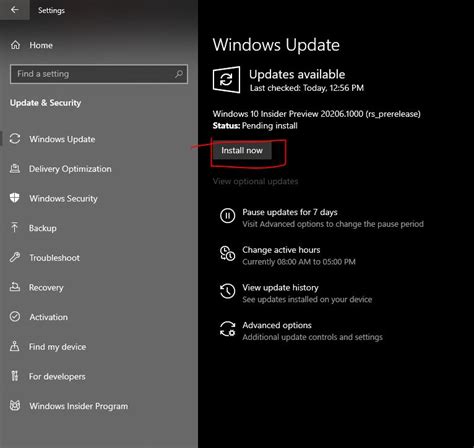Viewport: 474px width, 448px height.
Task: Click the Windows Insider Program cat icon
Action: 15,406
